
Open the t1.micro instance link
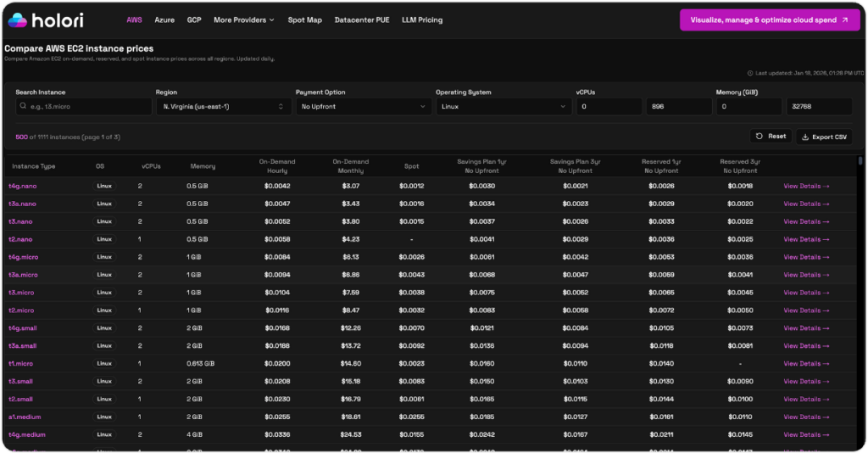tap(20, 363)
